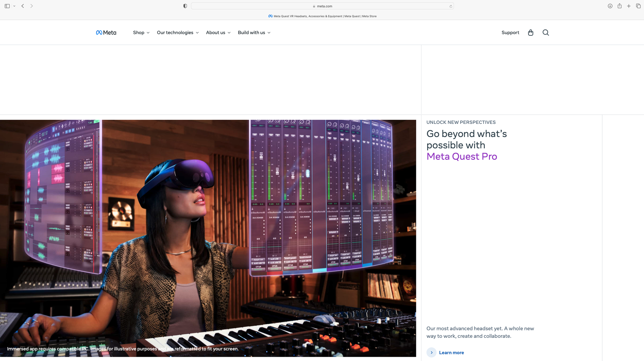Open the About us menu
The width and height of the screenshot is (644, 361).
point(218,32)
